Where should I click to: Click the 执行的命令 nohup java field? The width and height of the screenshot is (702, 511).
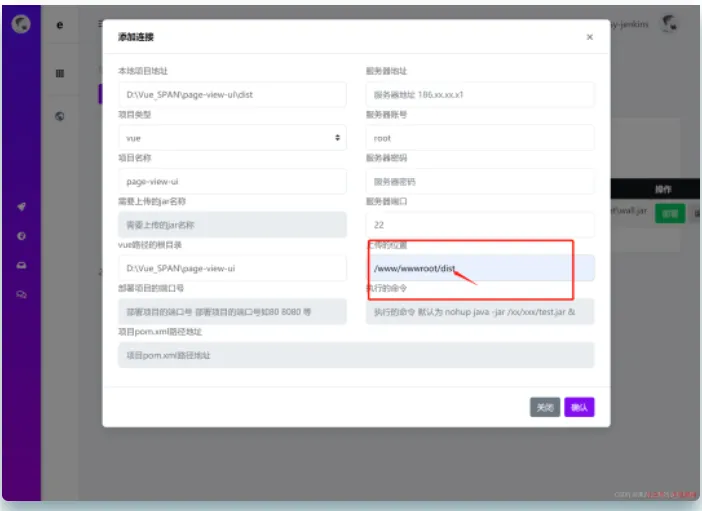point(480,312)
